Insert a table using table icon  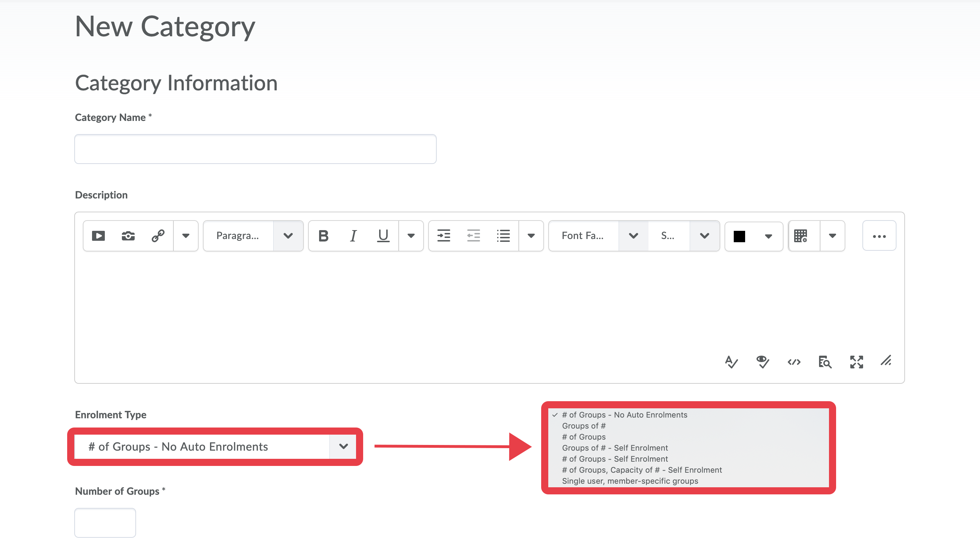[x=801, y=236]
